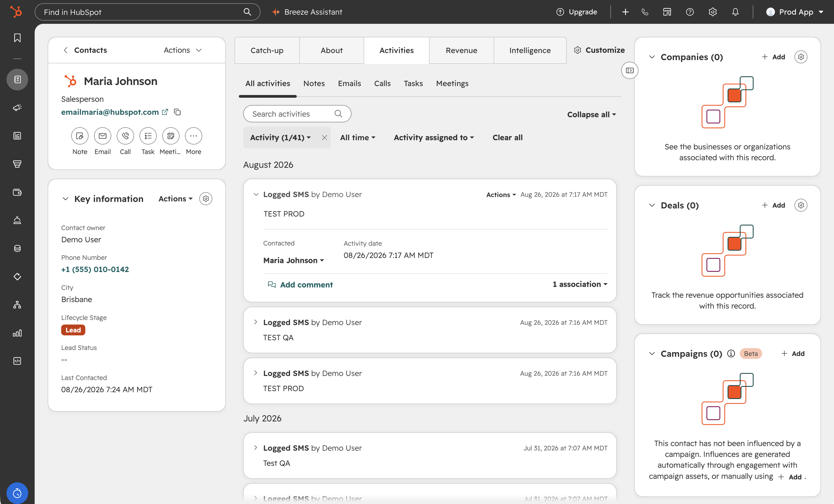Click Add comment on the SMS
The height and width of the screenshot is (504, 834).
click(300, 285)
